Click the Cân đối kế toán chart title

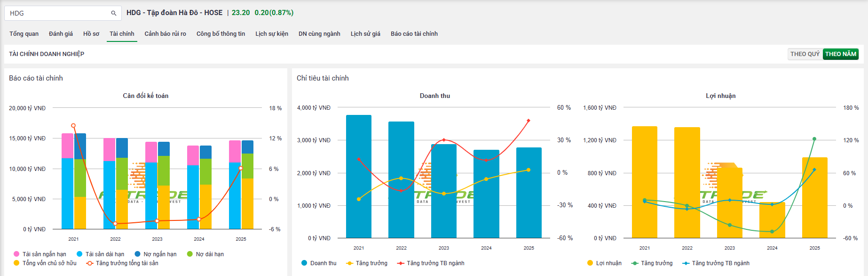[x=146, y=96]
